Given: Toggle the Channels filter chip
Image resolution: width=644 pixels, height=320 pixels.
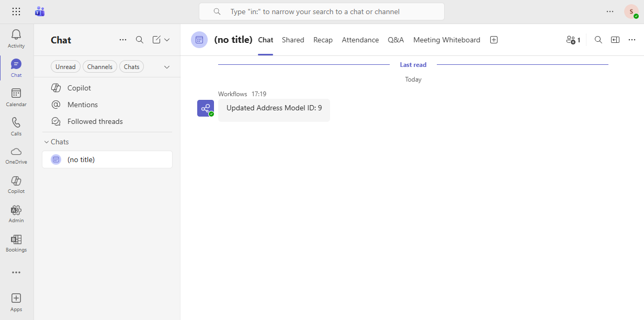Looking at the screenshot, I should pyautogui.click(x=99, y=67).
